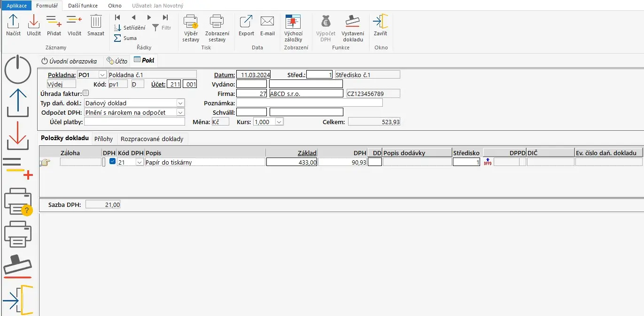Expand the Typ daň. dokl. dropdown
Screen dimensions: 644x316
tap(180, 103)
